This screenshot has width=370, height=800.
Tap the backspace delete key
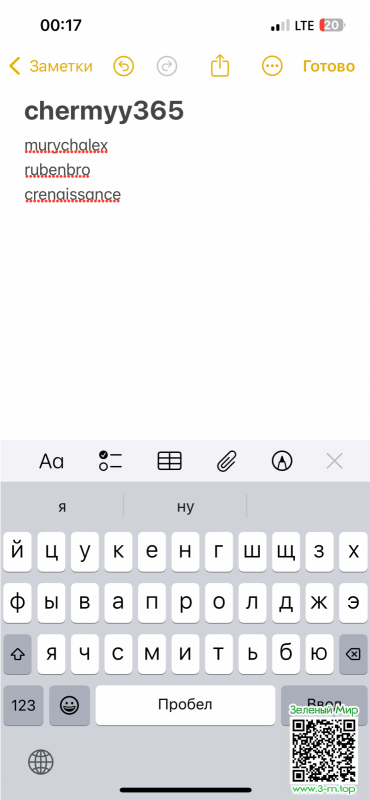pyautogui.click(x=353, y=654)
